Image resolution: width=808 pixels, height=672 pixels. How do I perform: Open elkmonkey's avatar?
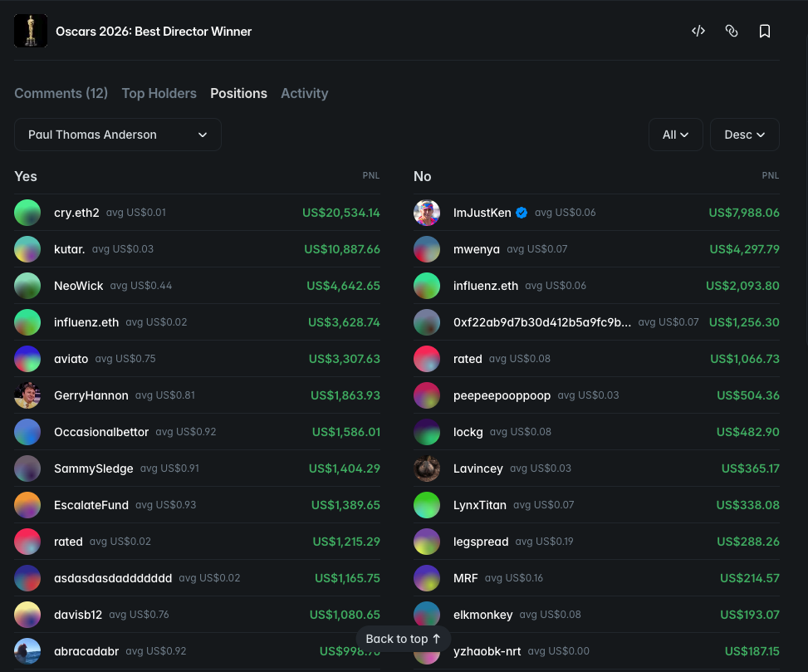[427, 616]
